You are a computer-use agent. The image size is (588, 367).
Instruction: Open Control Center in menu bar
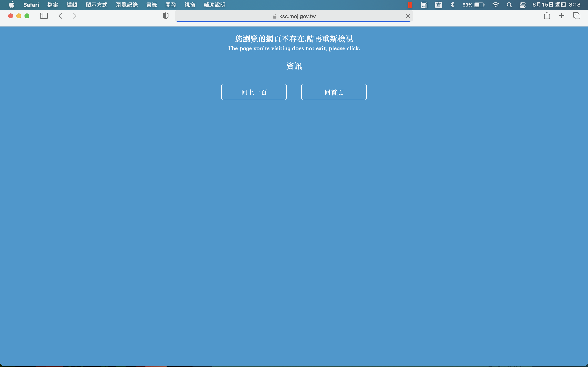click(522, 5)
